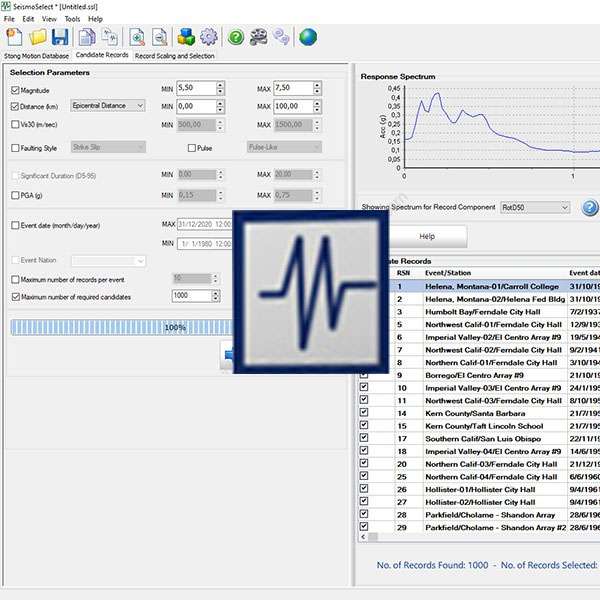Screen dimensions: 600x600
Task: Enable the Pulse checkbox
Action: coord(192,148)
